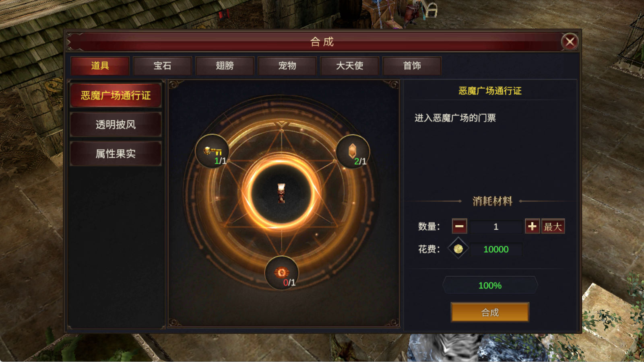Choose 属性果实 from recipe list

[116, 153]
